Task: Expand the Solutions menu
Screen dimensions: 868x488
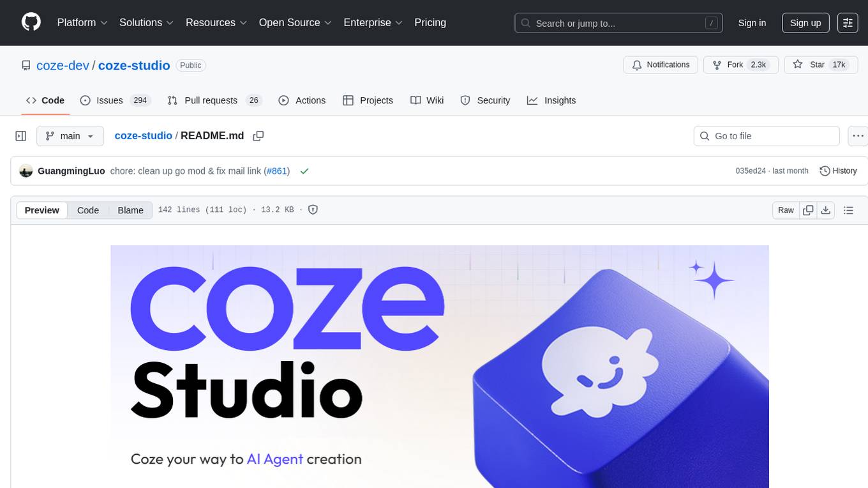Action: pos(147,22)
